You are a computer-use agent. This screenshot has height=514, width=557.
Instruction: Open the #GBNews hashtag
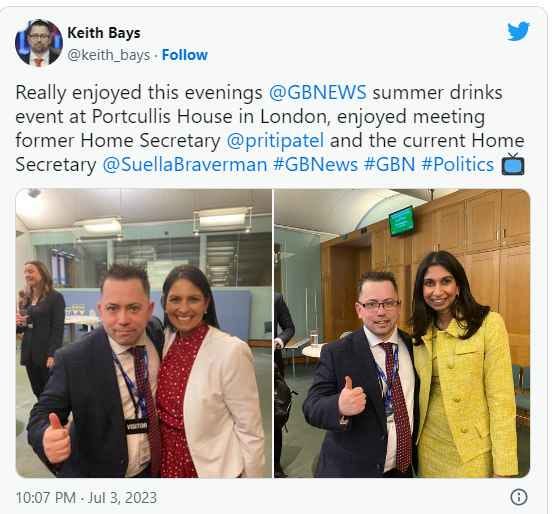pyautogui.click(x=315, y=165)
